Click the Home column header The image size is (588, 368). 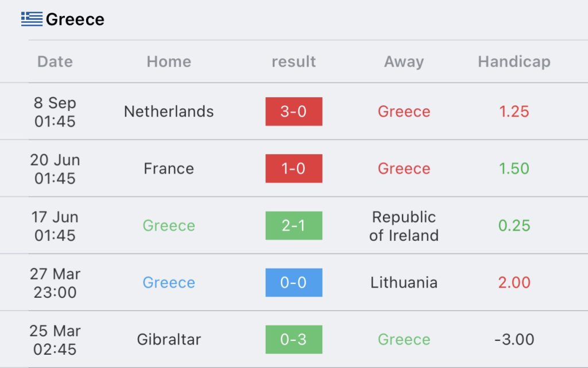click(169, 62)
